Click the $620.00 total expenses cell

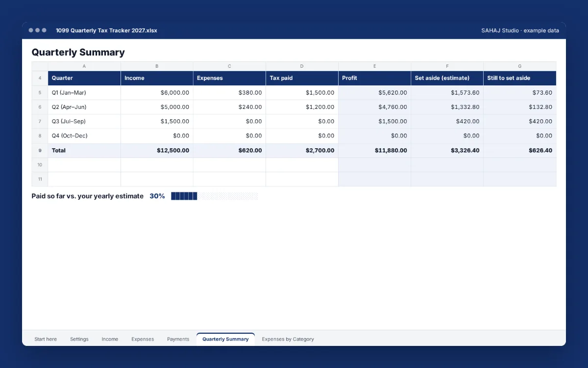click(229, 151)
